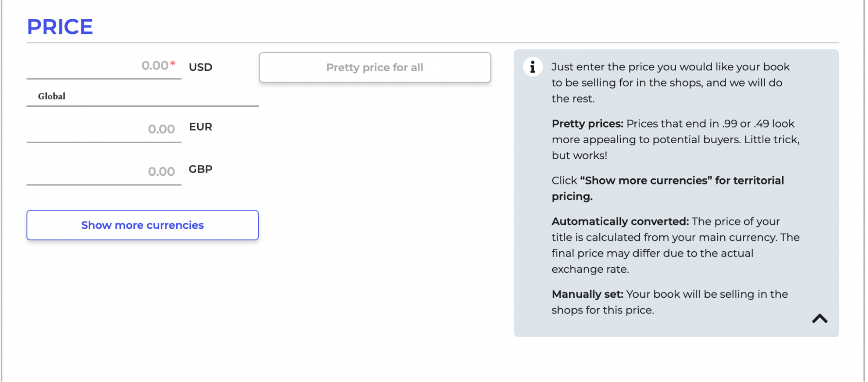Viewport: 868px width, 382px height.
Task: Click the USD currency label
Action: pyautogui.click(x=200, y=67)
